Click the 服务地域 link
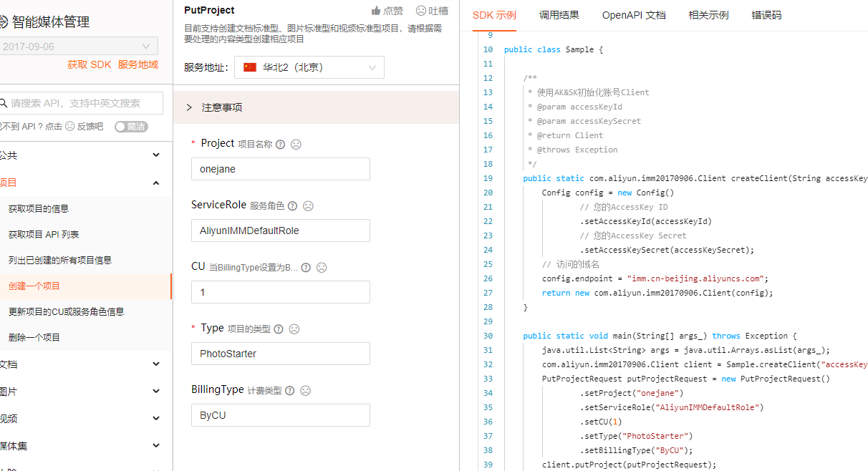 click(x=138, y=64)
